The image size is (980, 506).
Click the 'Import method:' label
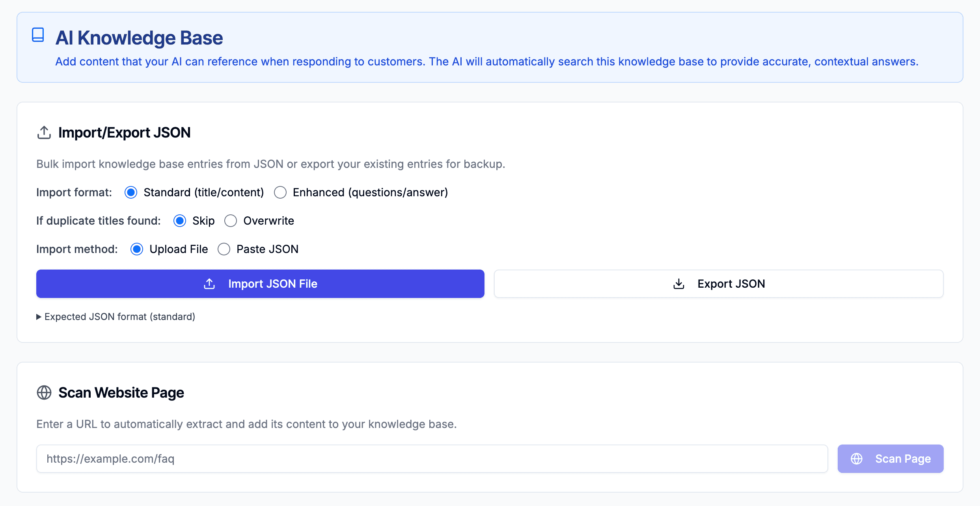click(77, 249)
